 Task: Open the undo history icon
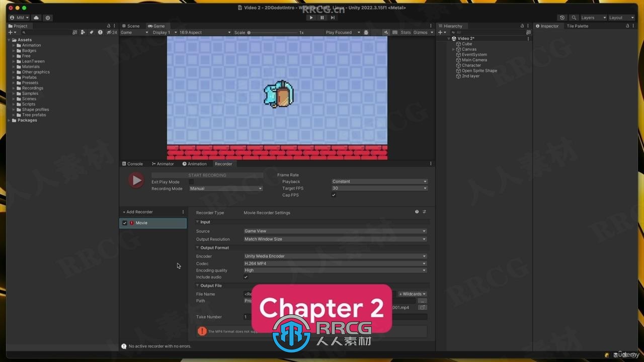point(562,18)
